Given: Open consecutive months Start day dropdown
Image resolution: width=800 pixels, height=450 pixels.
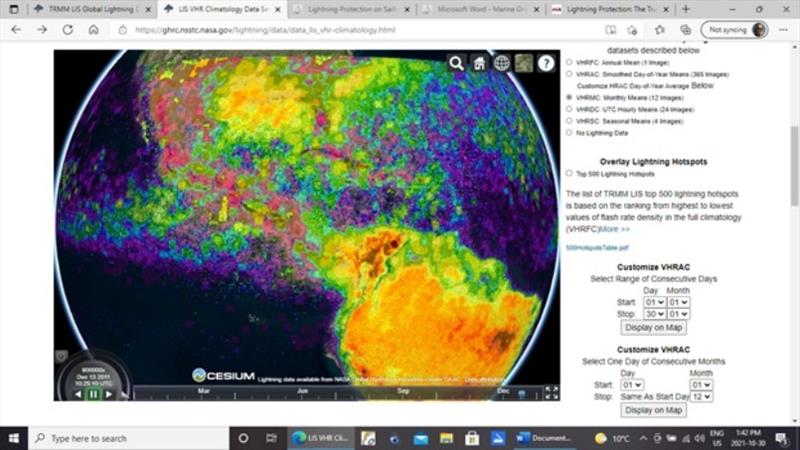Looking at the screenshot, I should point(632,385).
